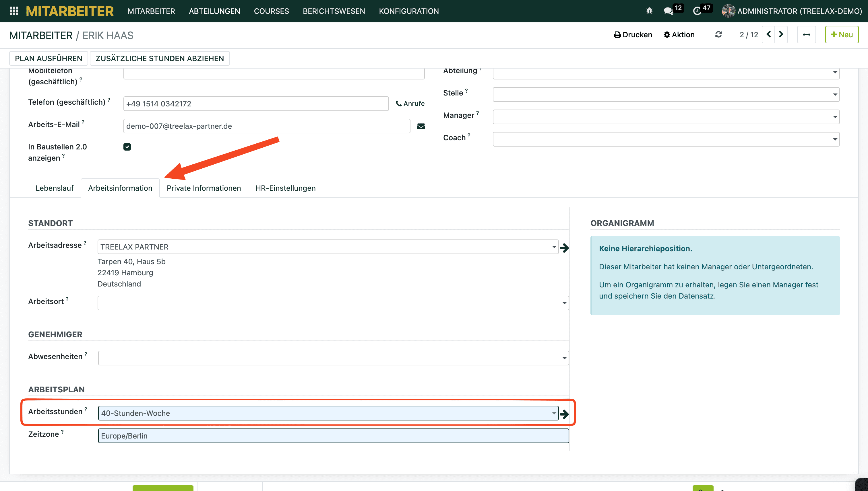Expand the Arbeitsort dropdown

pos(564,303)
